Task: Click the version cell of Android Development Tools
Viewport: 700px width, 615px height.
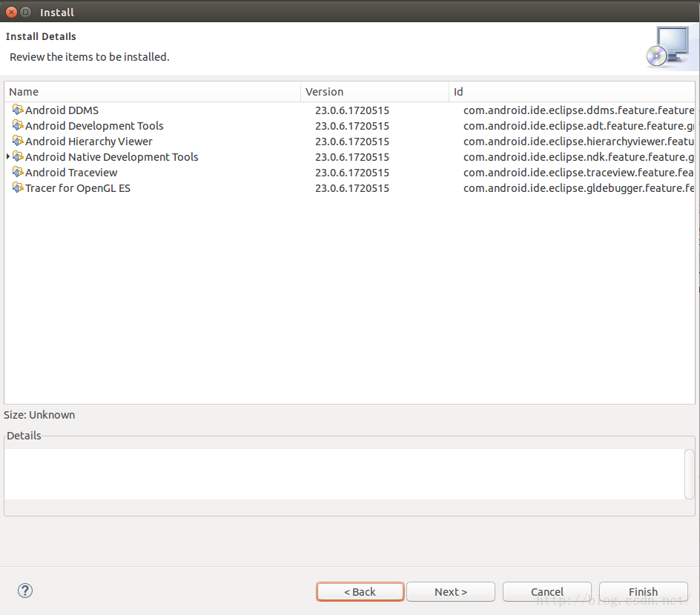Action: [352, 126]
